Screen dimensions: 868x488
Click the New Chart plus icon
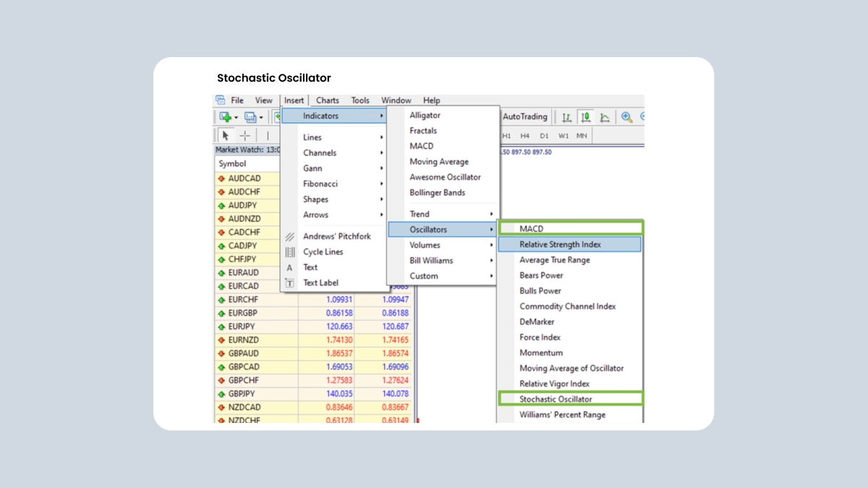click(x=226, y=117)
